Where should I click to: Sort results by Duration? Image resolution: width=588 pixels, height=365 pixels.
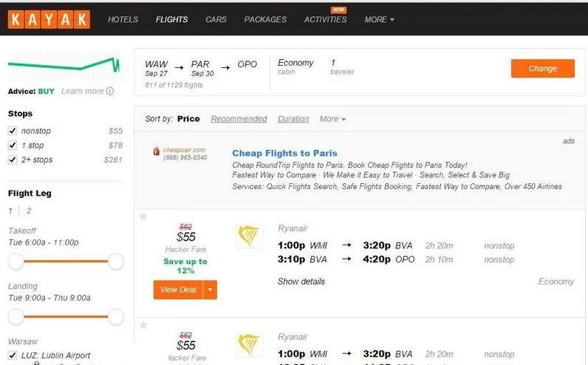293,119
